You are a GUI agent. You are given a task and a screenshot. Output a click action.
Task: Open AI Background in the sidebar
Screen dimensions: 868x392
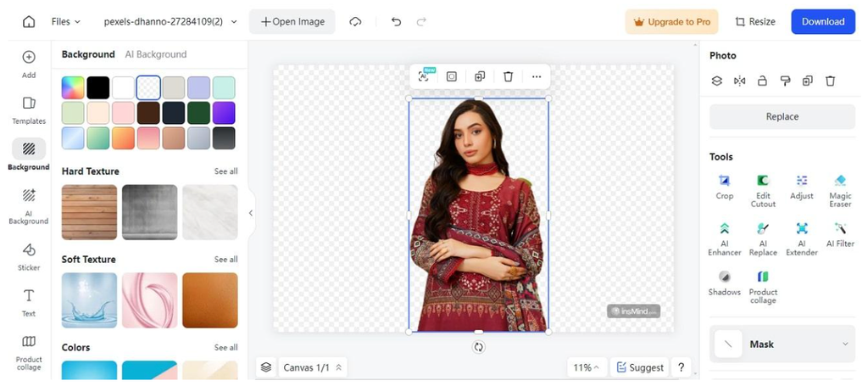point(29,205)
